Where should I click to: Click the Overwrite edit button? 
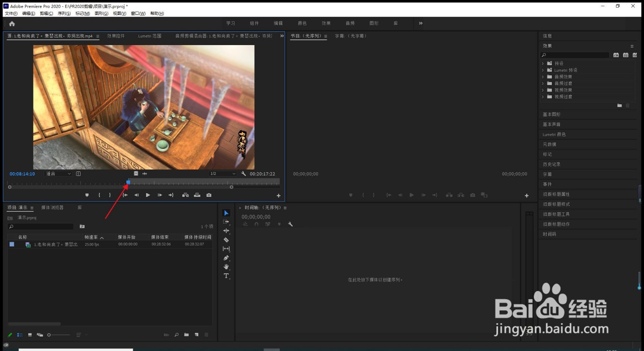(x=197, y=195)
